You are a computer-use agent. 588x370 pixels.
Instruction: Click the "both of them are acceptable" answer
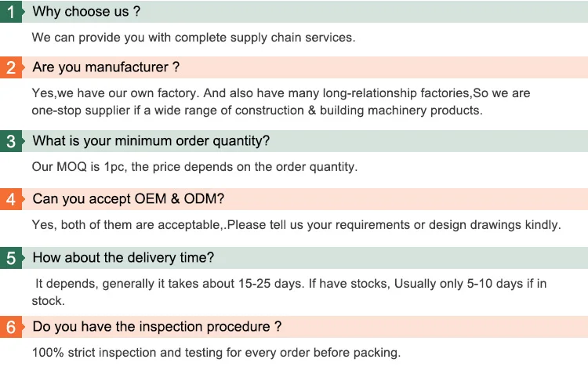[x=296, y=224]
